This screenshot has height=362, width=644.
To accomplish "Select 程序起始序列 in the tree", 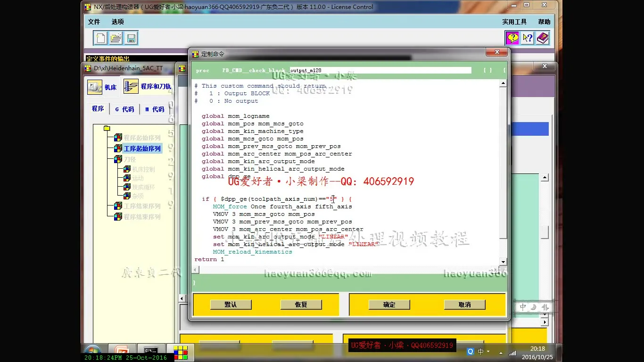I will click(x=141, y=138).
